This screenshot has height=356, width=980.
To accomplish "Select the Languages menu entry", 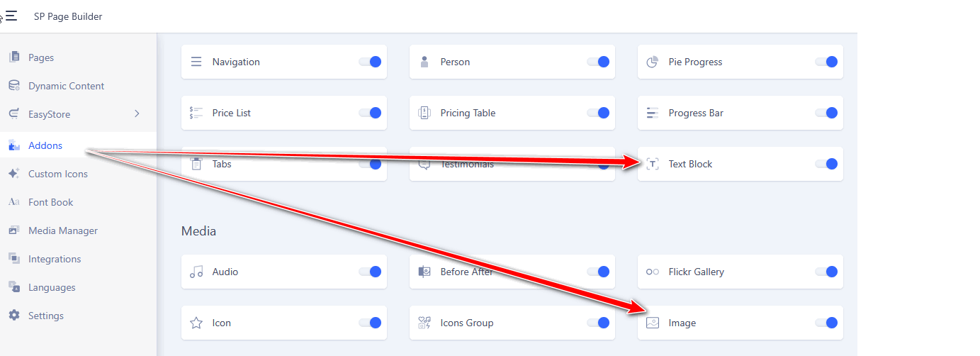I will click(x=52, y=287).
